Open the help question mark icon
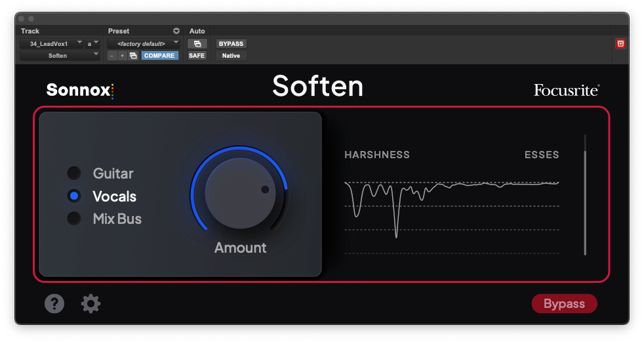 [x=54, y=304]
